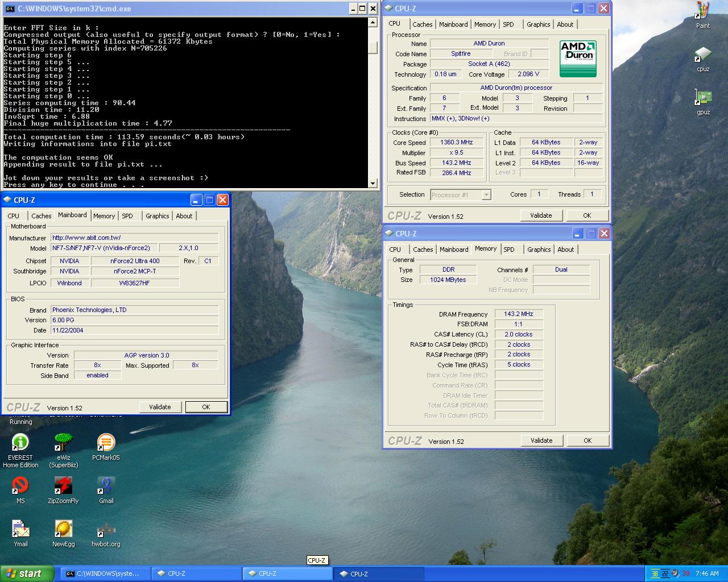Image resolution: width=728 pixels, height=582 pixels.
Task: Switch to CPU tab in memory timings CPU-Z window
Action: pos(395,250)
